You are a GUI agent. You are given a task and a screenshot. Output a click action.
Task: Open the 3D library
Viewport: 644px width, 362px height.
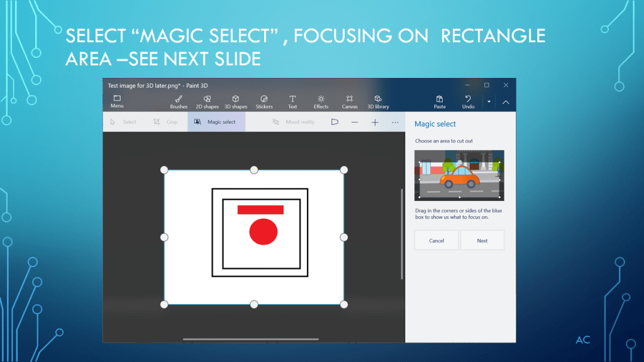coord(378,102)
